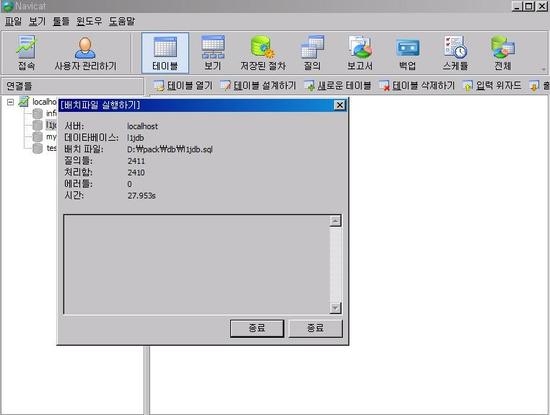This screenshot has height=415, width=550.
Task: Collapse the localhost connection tree node
Action: [11, 102]
